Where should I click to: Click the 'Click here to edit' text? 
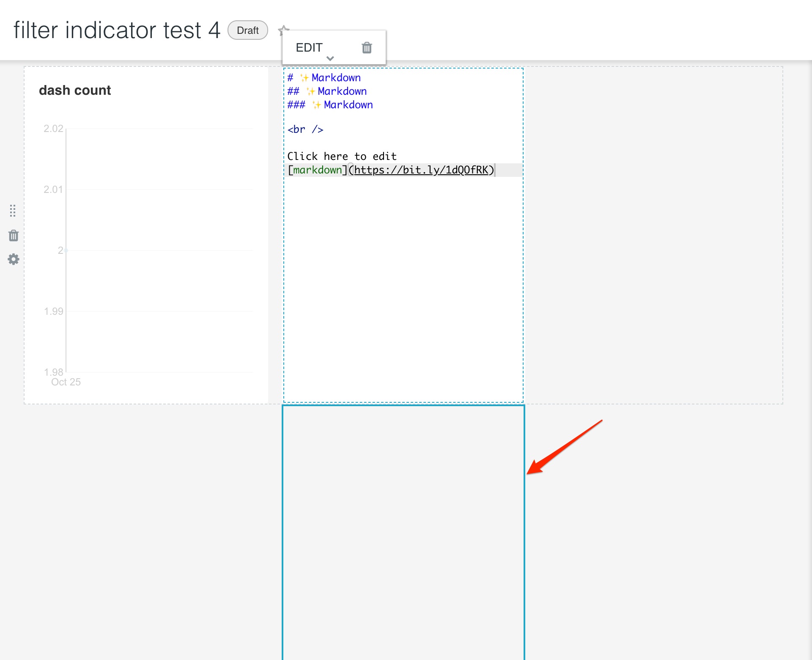coord(342,156)
